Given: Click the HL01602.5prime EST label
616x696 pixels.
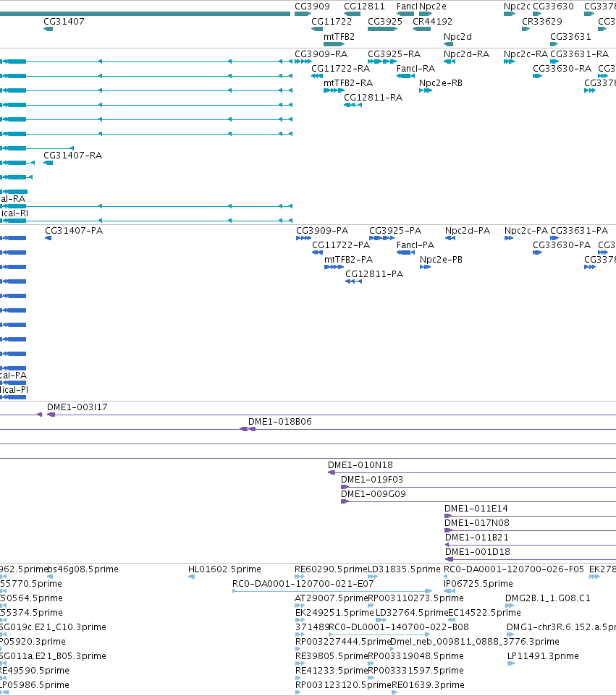Looking at the screenshot, I should tap(224, 569).
